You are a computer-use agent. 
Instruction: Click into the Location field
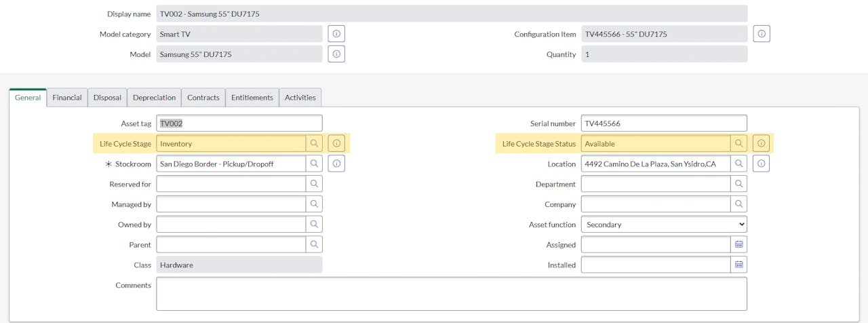[656, 164]
